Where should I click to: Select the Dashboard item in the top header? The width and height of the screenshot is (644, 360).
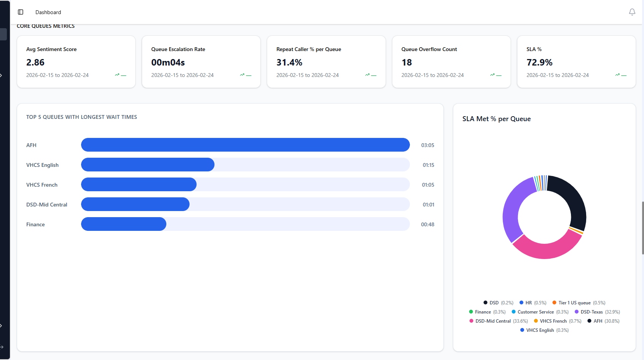point(48,12)
